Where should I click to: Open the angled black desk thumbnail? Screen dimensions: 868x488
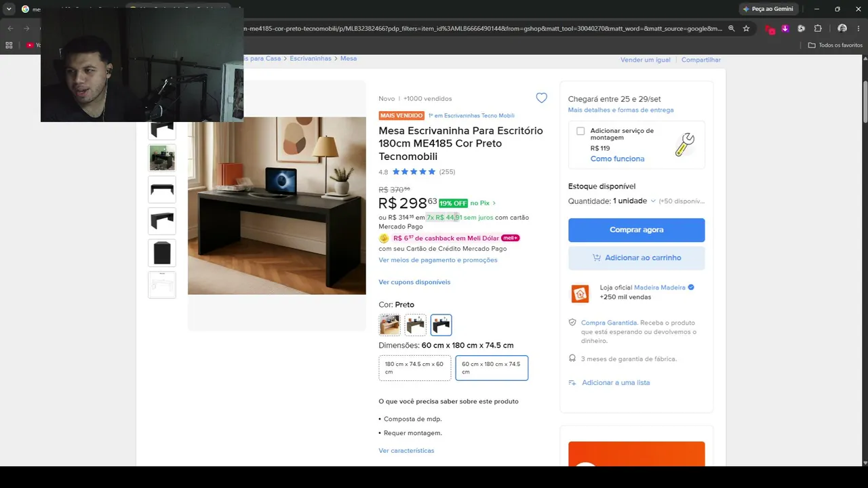coord(162,221)
